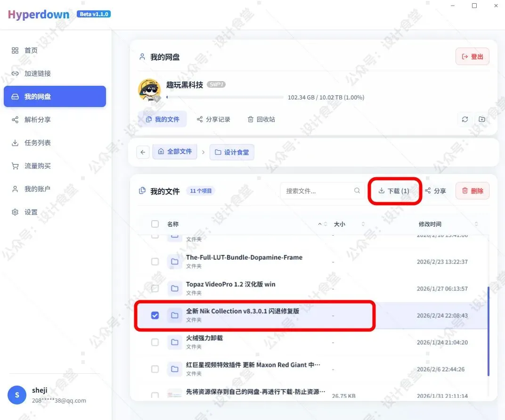Click the refresh file list icon
505x420 pixels.
pyautogui.click(x=465, y=119)
